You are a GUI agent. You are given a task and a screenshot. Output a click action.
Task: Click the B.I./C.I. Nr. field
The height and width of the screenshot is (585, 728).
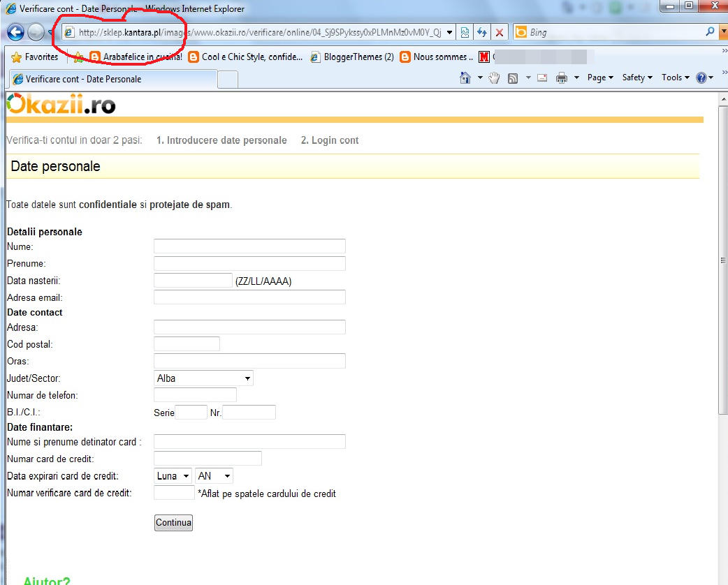coord(249,412)
